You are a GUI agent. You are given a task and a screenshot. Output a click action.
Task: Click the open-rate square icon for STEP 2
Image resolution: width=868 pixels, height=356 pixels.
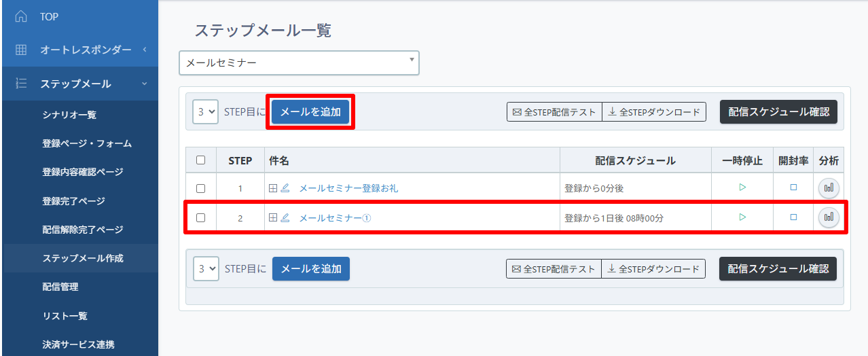[x=793, y=217]
